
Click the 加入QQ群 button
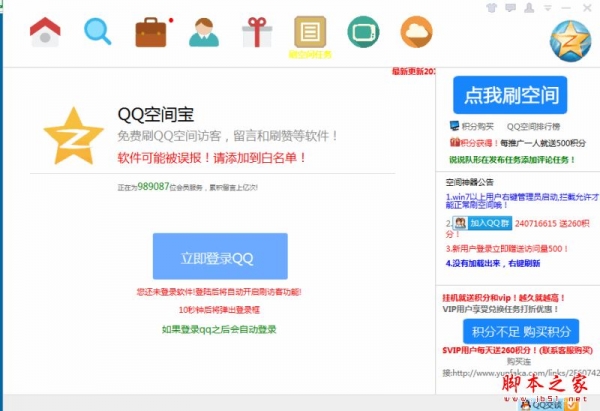[x=482, y=223]
